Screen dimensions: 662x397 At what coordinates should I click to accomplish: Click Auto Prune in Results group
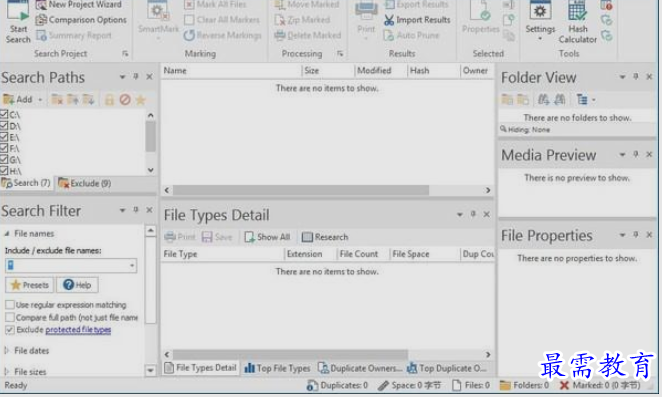(412, 35)
